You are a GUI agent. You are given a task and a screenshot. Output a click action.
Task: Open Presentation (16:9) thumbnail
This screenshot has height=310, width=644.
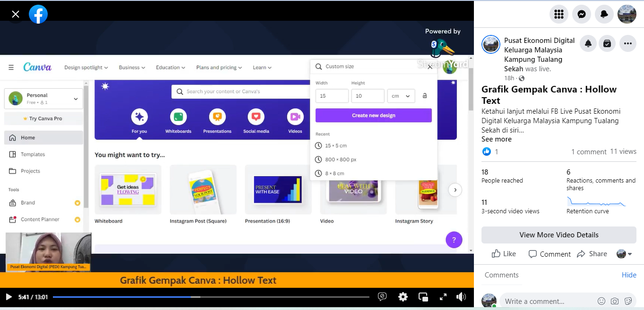point(278,190)
